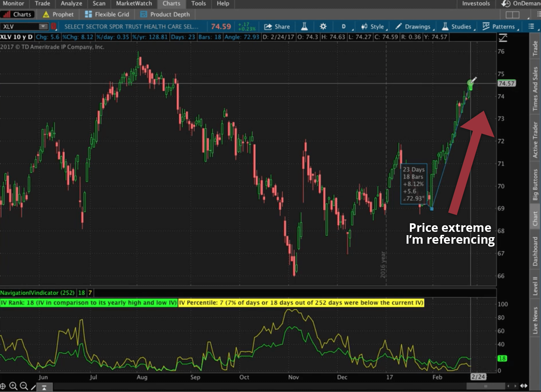This screenshot has width=541, height=392.
Task: Select the Chart side tab
Action: pyautogui.click(x=535, y=218)
